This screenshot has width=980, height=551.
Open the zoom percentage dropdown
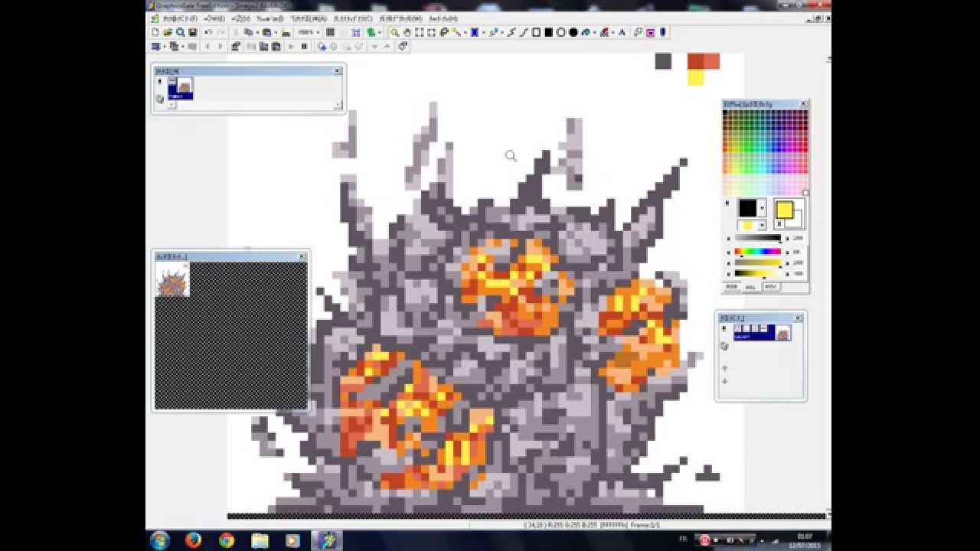(x=318, y=32)
